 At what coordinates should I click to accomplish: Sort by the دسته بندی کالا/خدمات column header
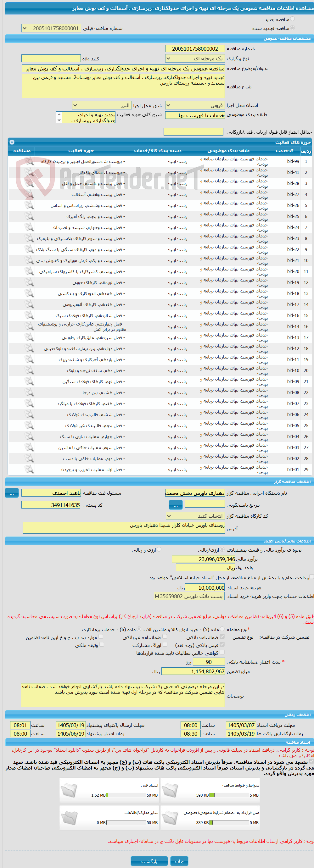point(158,151)
